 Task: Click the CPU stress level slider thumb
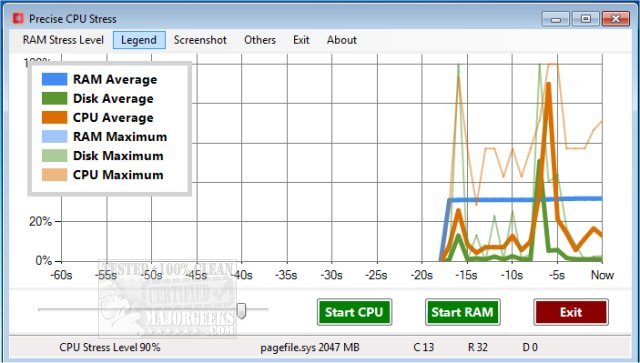click(x=242, y=310)
